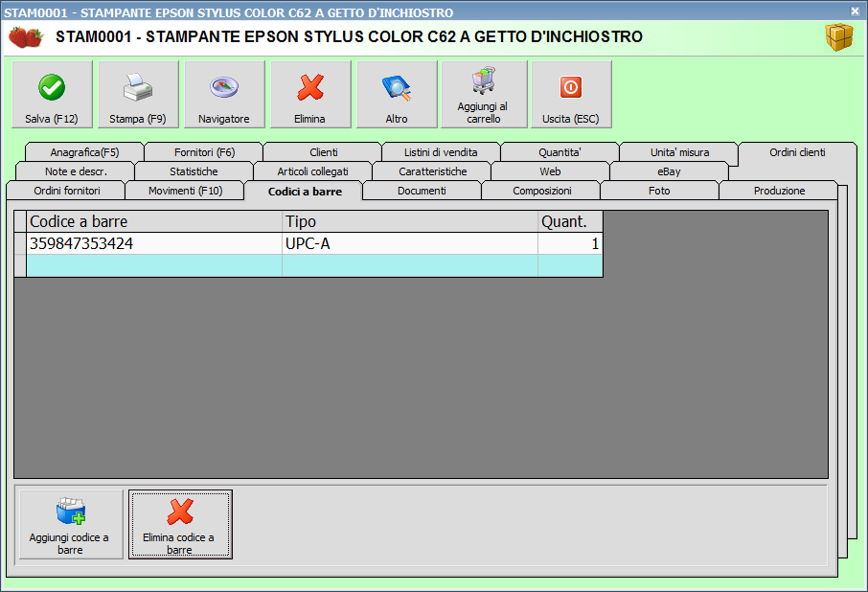Image resolution: width=868 pixels, height=592 pixels.
Task: Open the Ordini fornitori tab
Action: point(67,191)
